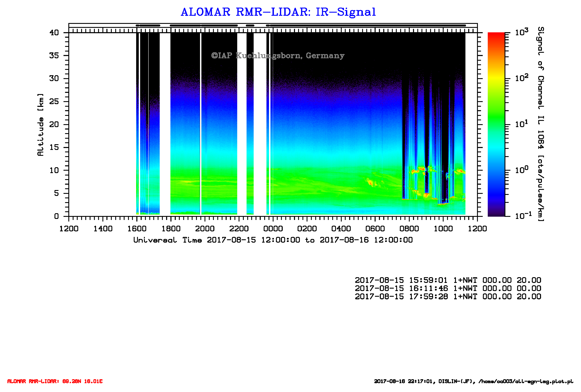Click the red ALOMAR coordinates footer text
Image resolution: width=581 pixels, height=392 pixels.
[55, 381]
